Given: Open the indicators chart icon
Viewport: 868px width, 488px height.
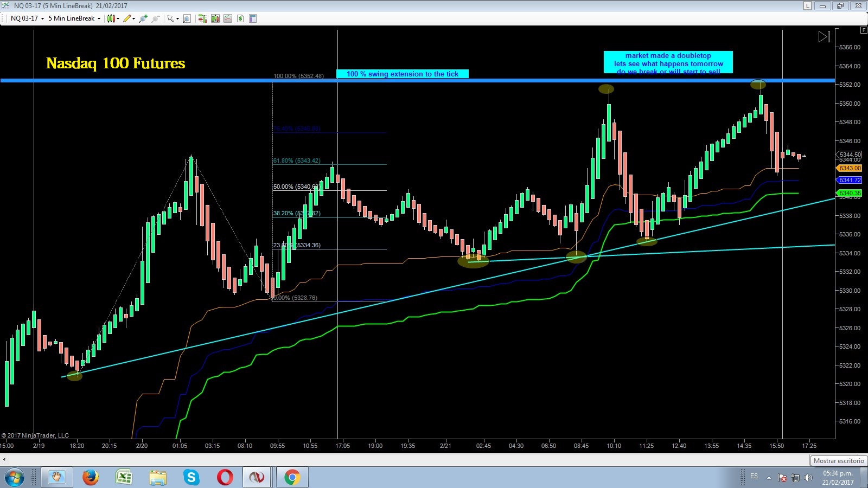Looking at the screenshot, I should 228,18.
